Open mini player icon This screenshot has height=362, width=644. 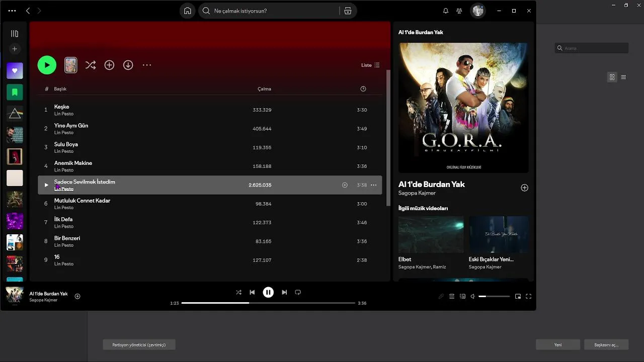point(518,297)
